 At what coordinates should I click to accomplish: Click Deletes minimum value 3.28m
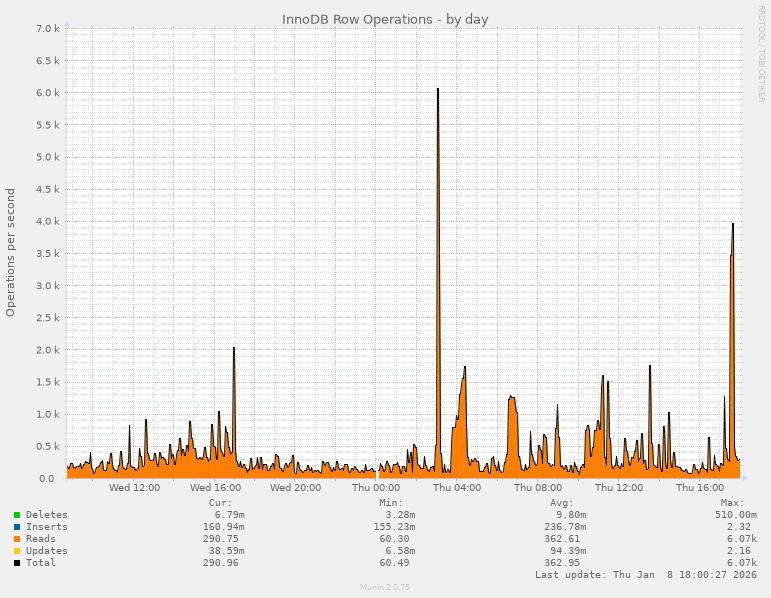pyautogui.click(x=400, y=515)
